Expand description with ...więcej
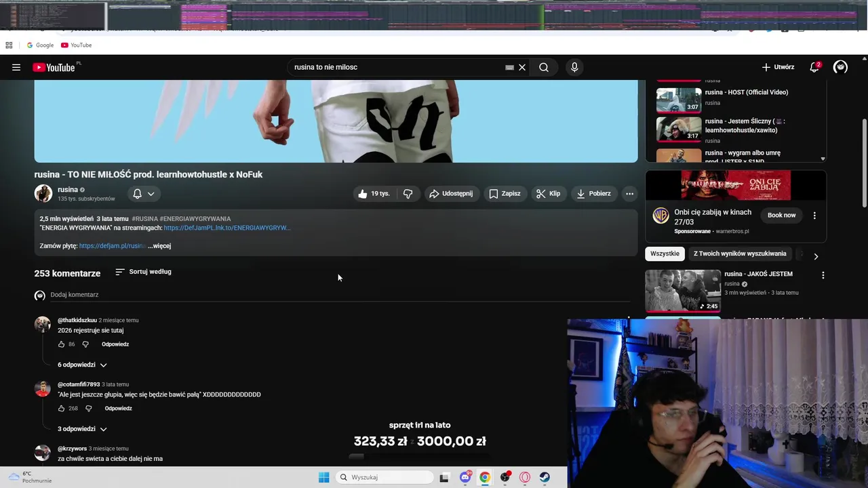 point(159,246)
